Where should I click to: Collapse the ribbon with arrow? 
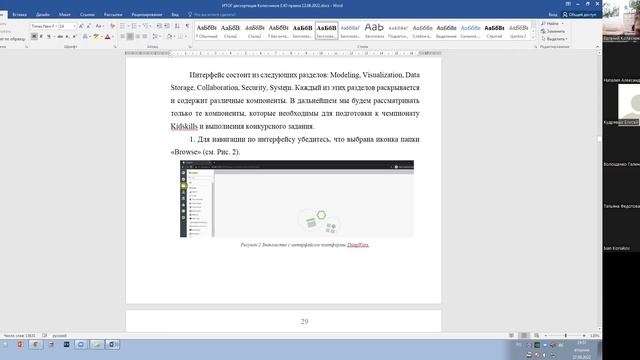point(597,47)
